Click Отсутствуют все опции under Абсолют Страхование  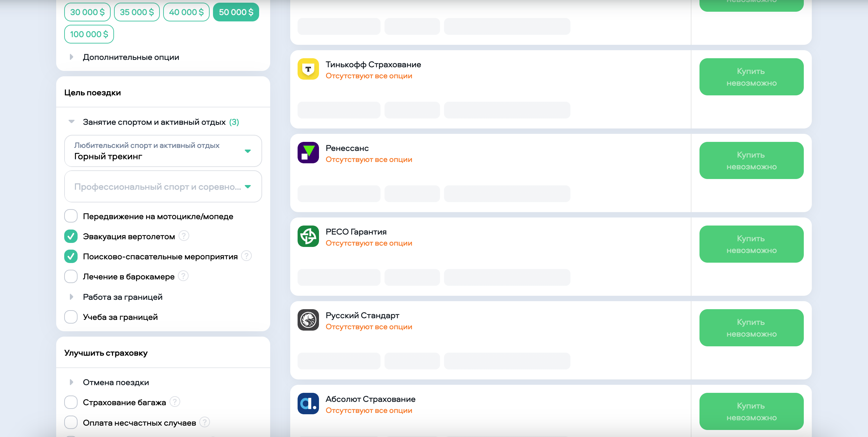[x=369, y=410]
